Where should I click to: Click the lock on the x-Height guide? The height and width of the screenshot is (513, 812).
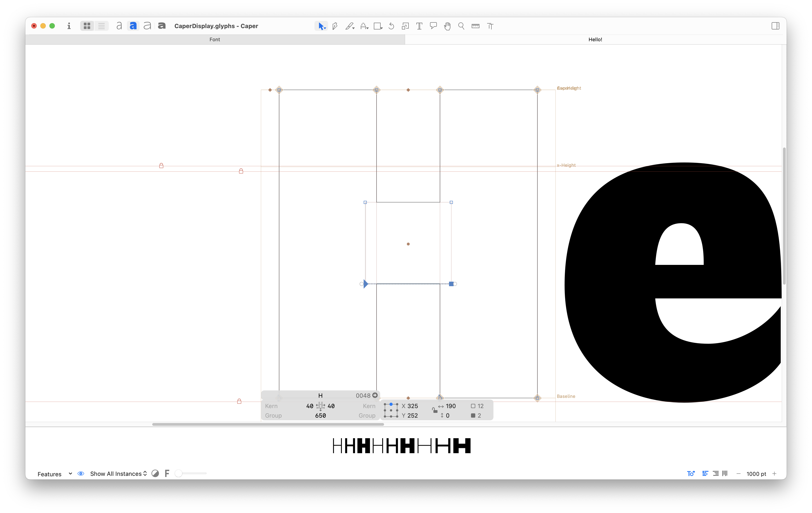click(161, 166)
